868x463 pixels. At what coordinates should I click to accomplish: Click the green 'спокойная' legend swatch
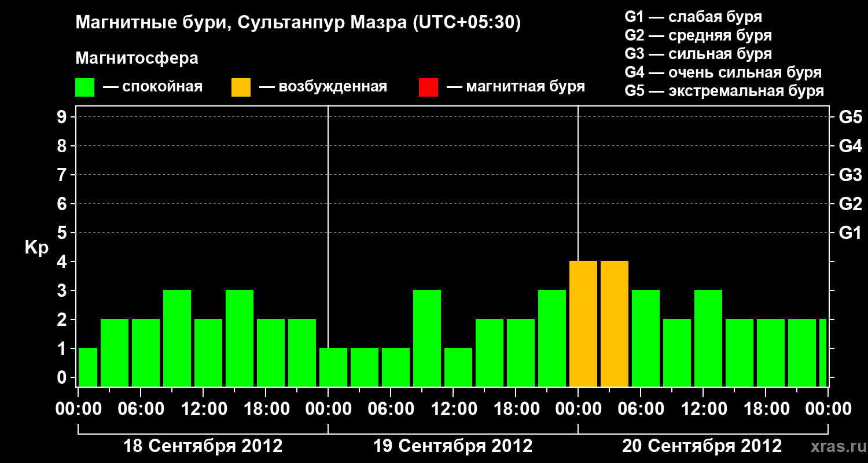(85, 87)
